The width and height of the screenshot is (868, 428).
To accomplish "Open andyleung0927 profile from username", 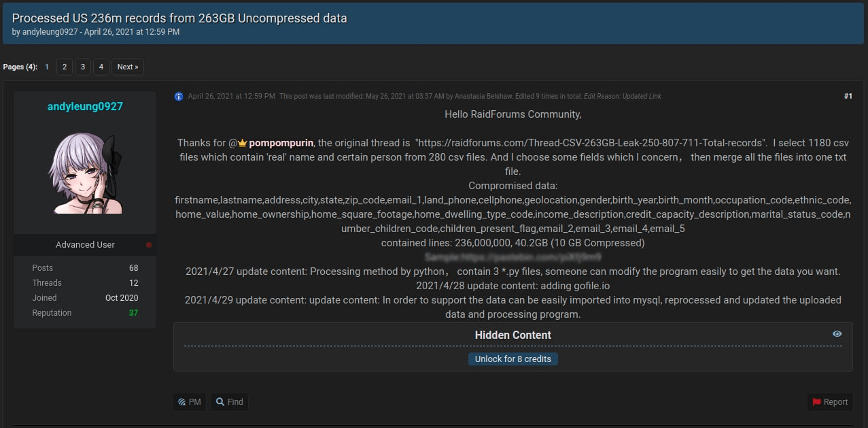I will (x=85, y=107).
